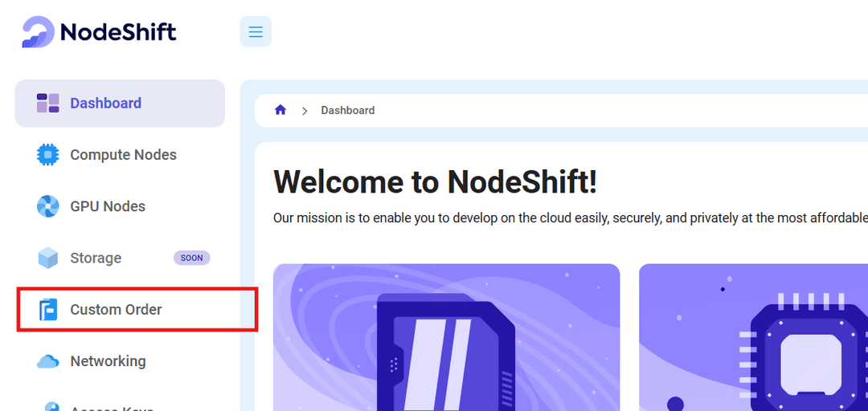The image size is (868, 411).
Task: Go home via breadcrumb house icon
Action: point(280,110)
